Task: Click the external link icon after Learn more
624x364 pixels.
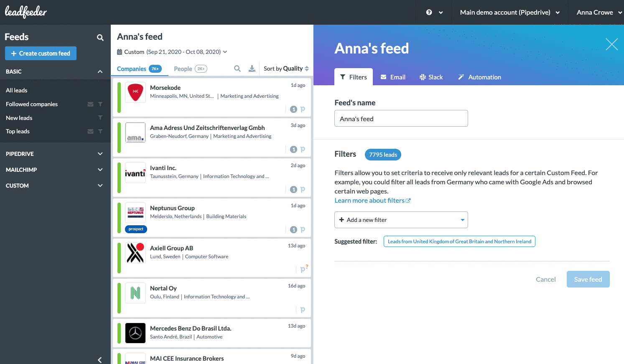Action: point(408,201)
